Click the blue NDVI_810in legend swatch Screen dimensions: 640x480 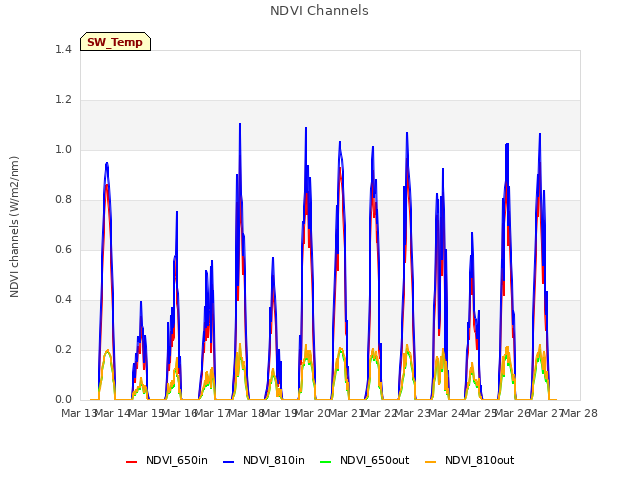[229, 462]
